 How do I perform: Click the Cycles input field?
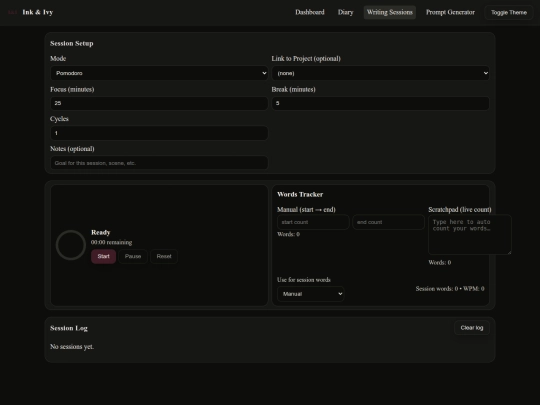point(159,133)
